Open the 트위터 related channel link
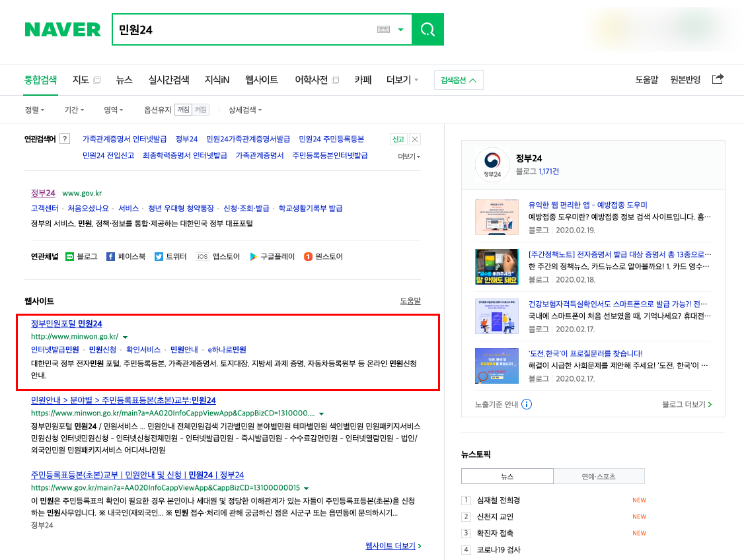The image size is (744, 560). [170, 256]
